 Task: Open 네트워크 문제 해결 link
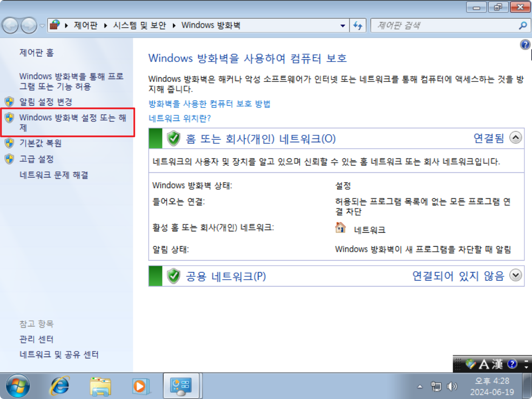[x=54, y=175]
